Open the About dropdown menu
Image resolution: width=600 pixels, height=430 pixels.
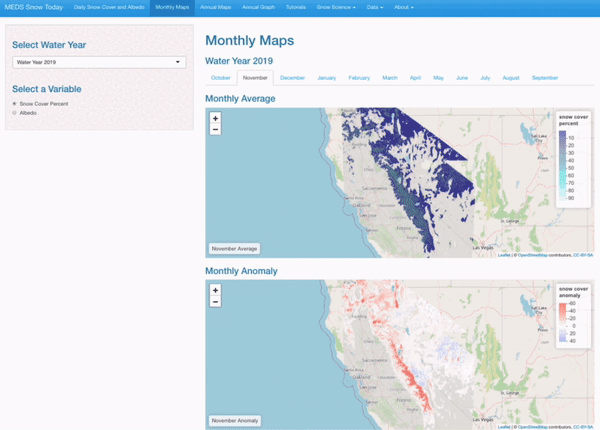click(x=408, y=7)
